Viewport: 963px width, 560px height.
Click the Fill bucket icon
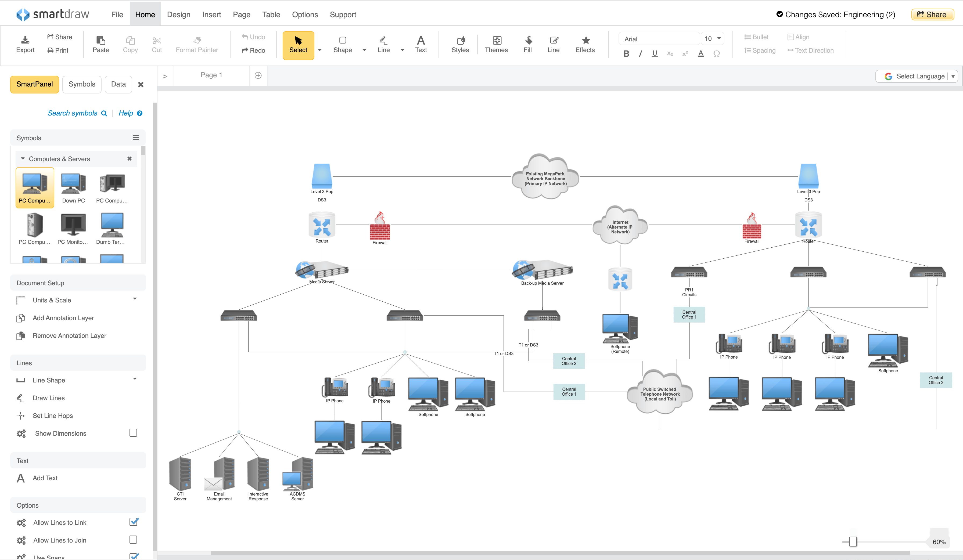528,40
